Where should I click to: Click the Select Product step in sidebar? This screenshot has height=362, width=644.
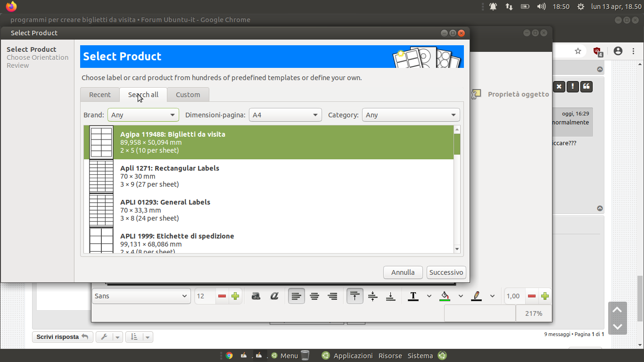[32, 49]
